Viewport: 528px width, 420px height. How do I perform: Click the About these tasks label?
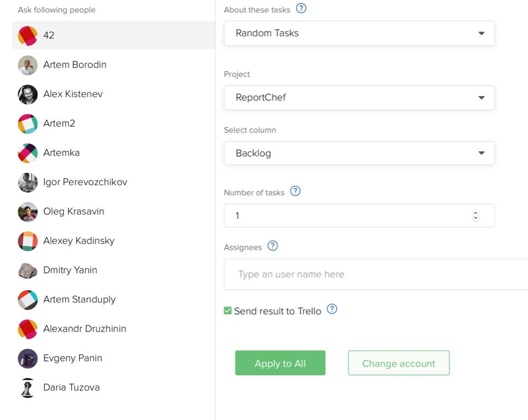(257, 10)
